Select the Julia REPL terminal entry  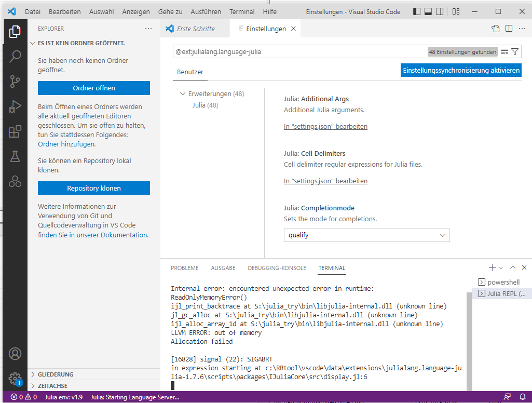pos(501,293)
